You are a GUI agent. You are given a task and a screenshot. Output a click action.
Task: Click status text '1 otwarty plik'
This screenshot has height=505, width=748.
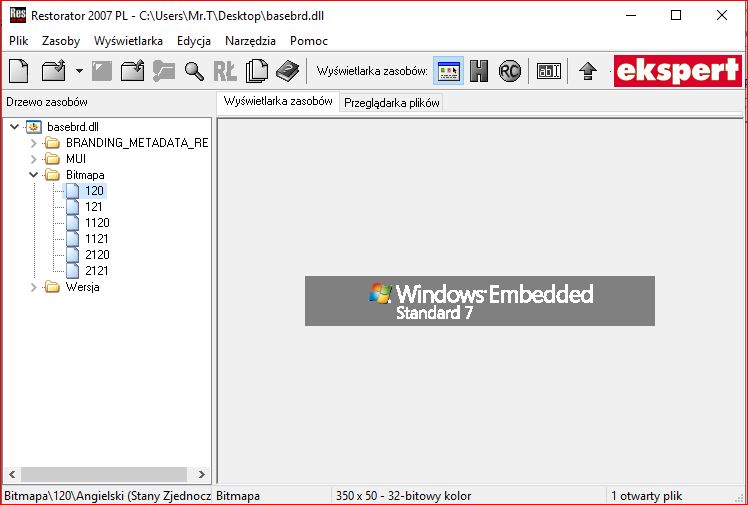(x=646, y=496)
